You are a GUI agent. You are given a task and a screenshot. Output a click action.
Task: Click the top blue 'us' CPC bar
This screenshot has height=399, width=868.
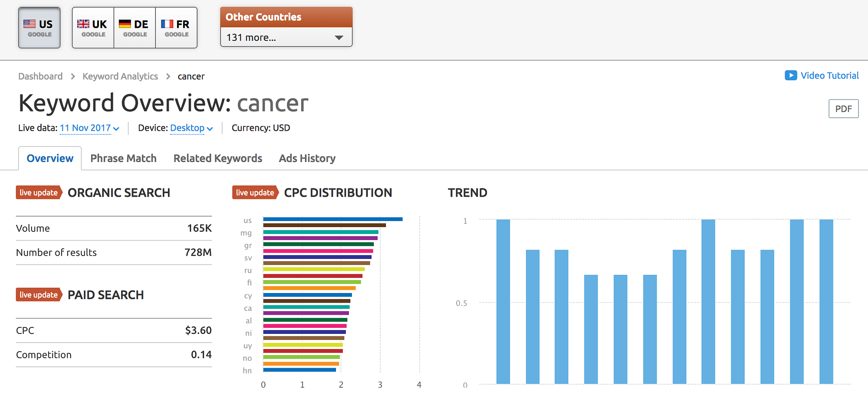(332, 219)
